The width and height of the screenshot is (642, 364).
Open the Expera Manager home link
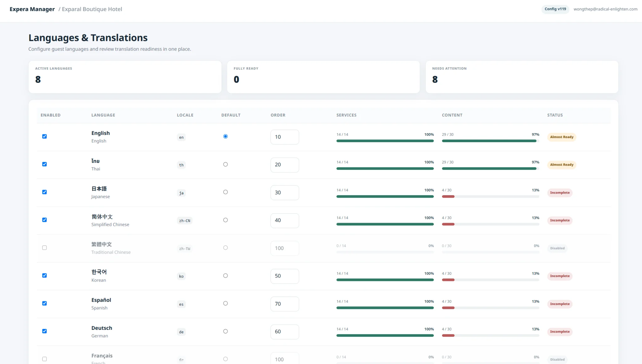(x=32, y=9)
